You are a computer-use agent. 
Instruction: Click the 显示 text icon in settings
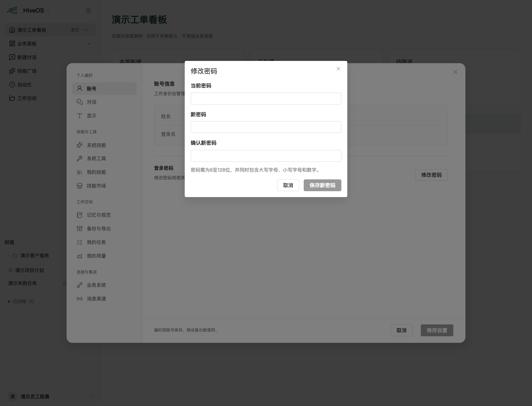click(79, 116)
